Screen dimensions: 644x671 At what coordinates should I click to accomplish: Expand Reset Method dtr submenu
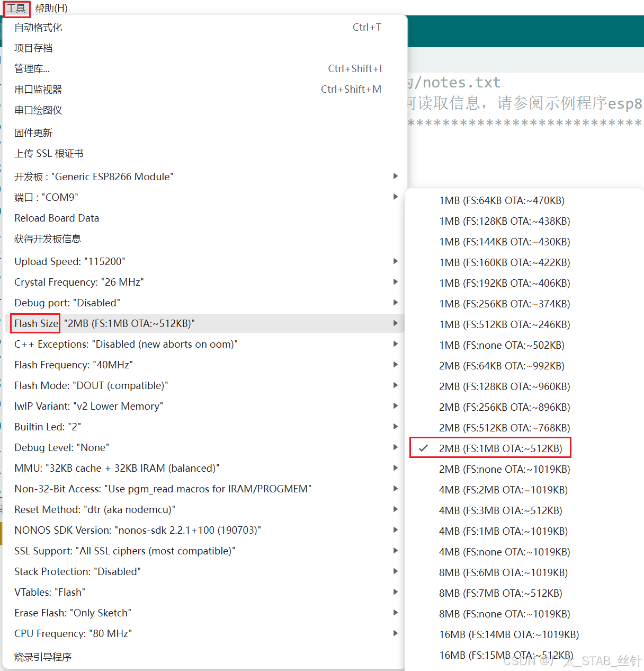click(204, 509)
